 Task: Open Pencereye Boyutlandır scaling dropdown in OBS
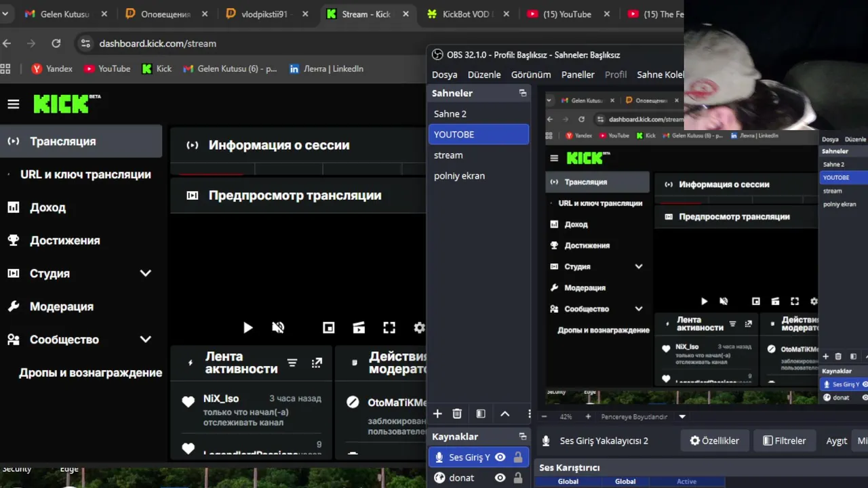point(682,417)
